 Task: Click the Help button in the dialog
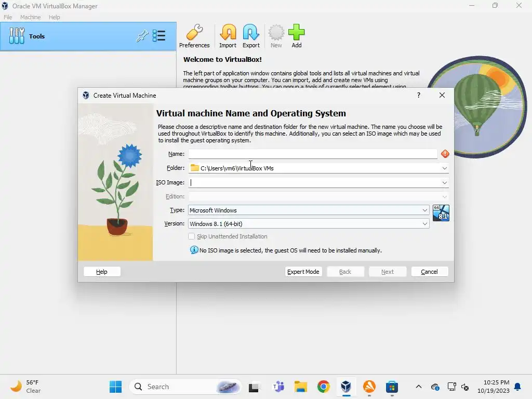point(102,271)
